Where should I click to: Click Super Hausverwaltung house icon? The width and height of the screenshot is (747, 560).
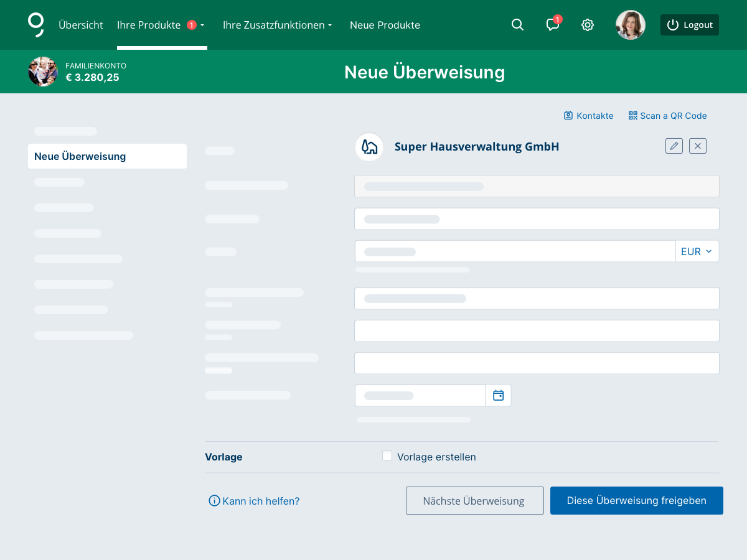pos(369,147)
